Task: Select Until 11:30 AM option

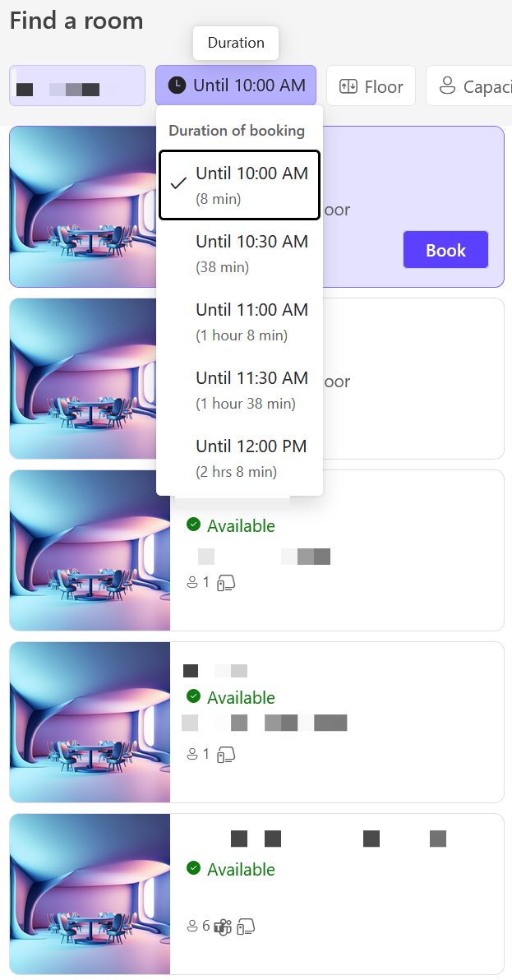Action: click(239, 390)
